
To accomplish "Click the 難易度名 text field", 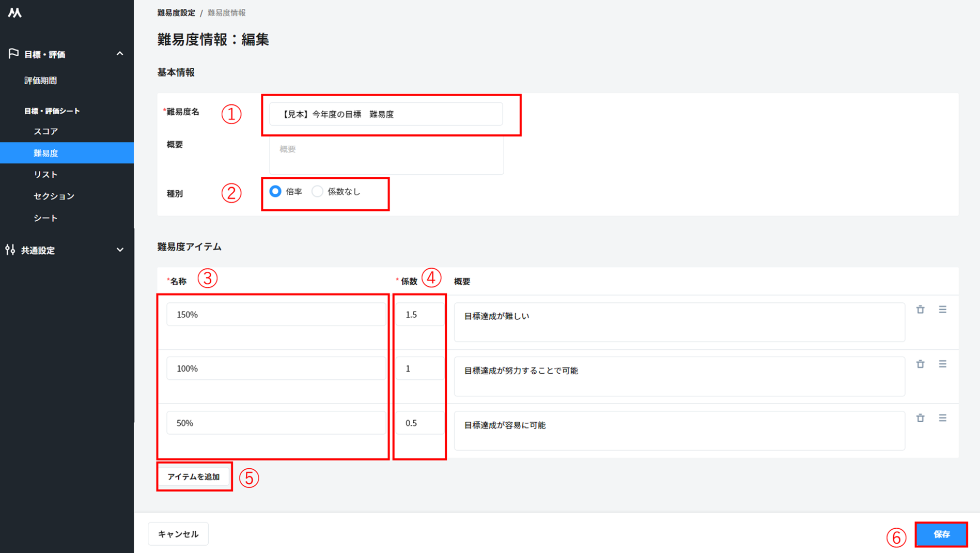I will (x=386, y=114).
